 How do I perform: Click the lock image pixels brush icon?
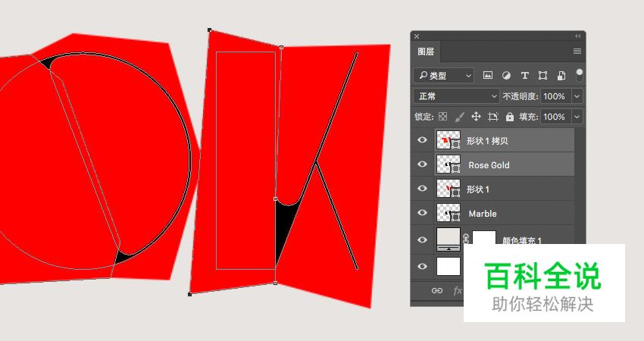point(459,117)
